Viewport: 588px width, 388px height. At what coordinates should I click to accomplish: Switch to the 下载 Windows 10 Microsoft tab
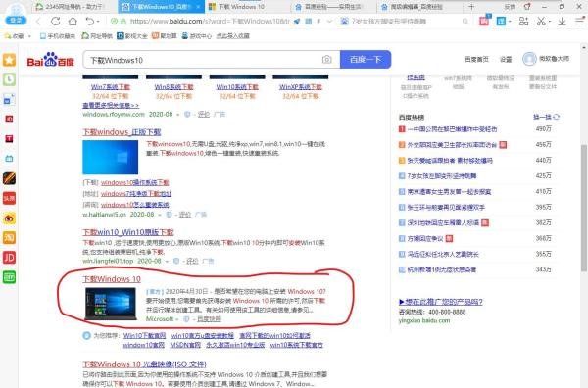tap(248, 7)
